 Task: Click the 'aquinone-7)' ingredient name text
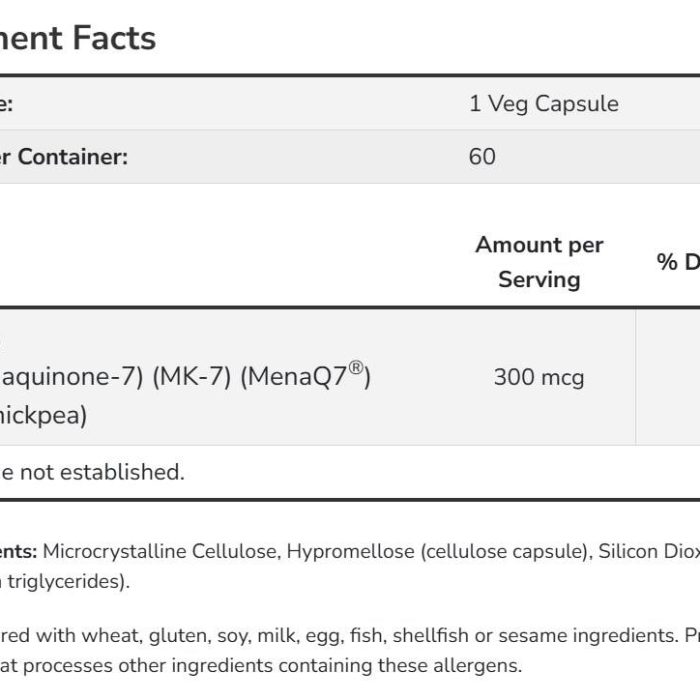point(71,377)
